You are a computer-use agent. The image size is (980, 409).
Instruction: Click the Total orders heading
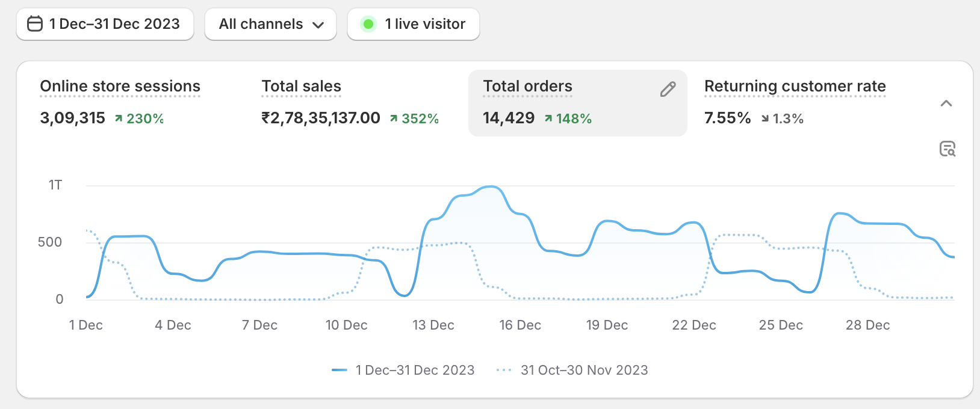coord(527,87)
